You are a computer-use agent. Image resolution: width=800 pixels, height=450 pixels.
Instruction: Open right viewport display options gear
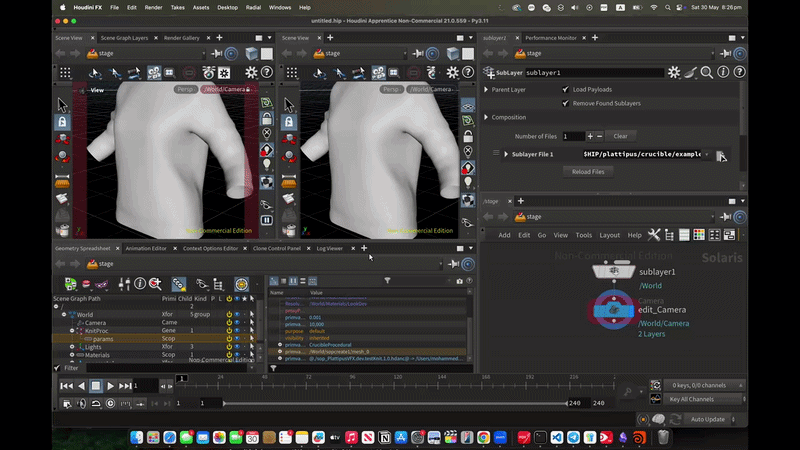tap(452, 72)
